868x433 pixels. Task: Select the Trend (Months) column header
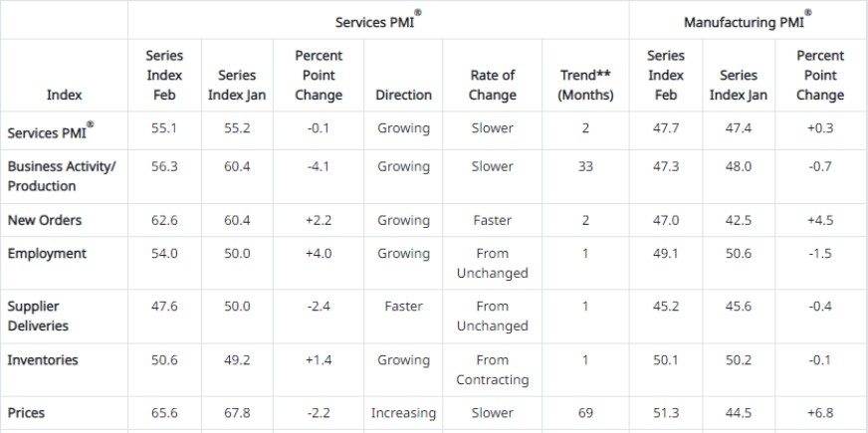point(585,85)
